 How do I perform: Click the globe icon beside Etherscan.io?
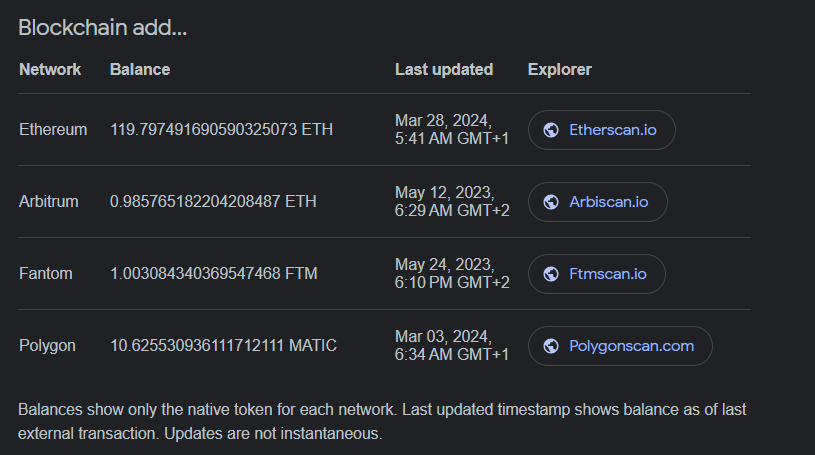point(551,130)
